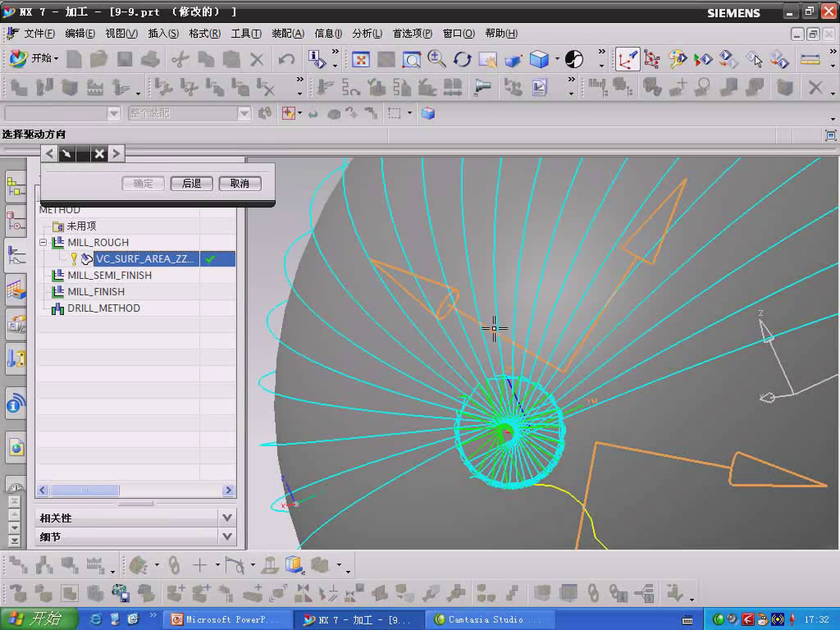Click the shaded blue cube rendering style icon
Viewport: 840px width, 630px height.
click(x=539, y=59)
